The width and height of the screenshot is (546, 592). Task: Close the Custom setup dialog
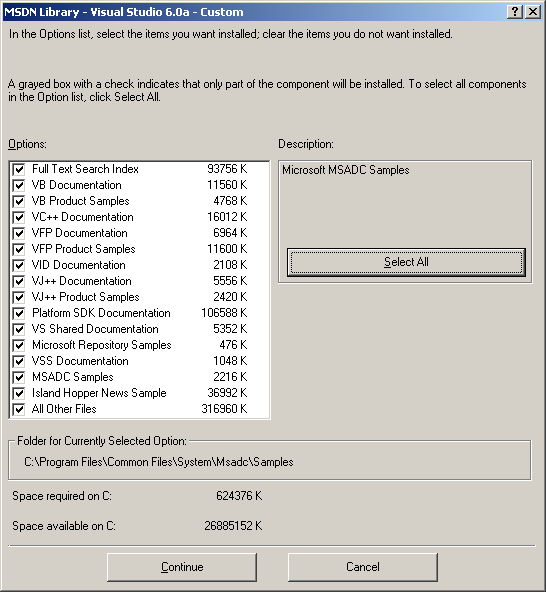[x=533, y=12]
